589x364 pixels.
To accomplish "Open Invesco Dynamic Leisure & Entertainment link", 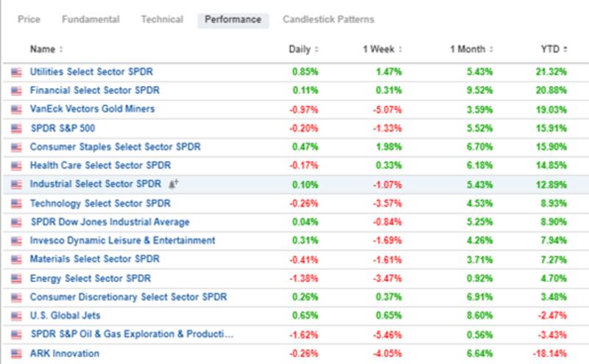I will pos(122,240).
